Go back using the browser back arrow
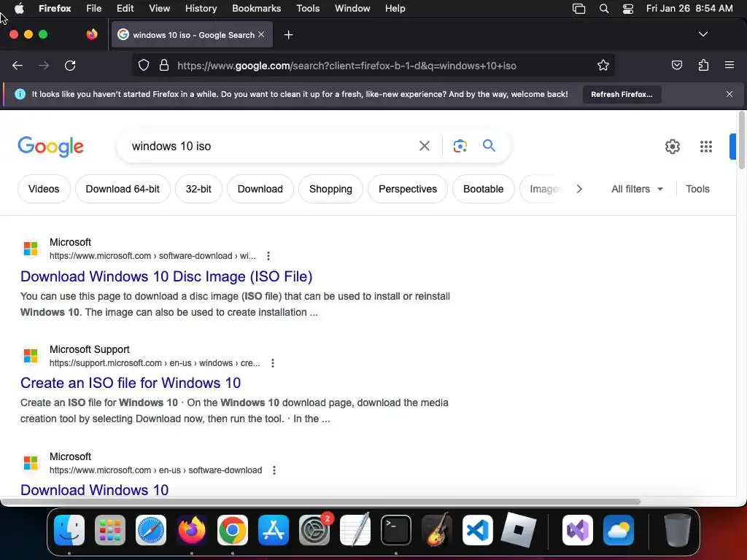Viewport: 747px width, 560px height. coord(18,66)
